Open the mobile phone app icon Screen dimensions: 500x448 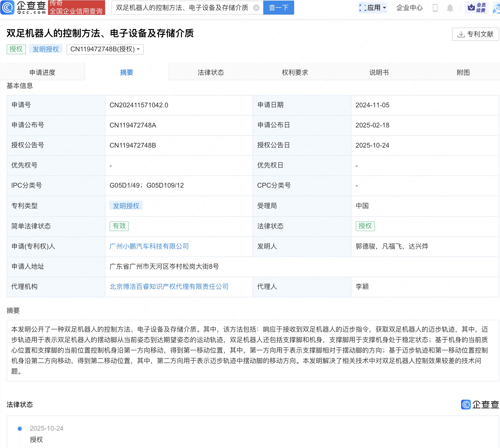click(435, 8)
